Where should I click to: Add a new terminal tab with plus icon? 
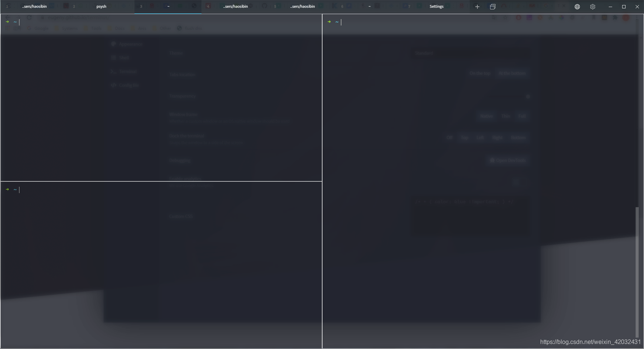(x=477, y=7)
